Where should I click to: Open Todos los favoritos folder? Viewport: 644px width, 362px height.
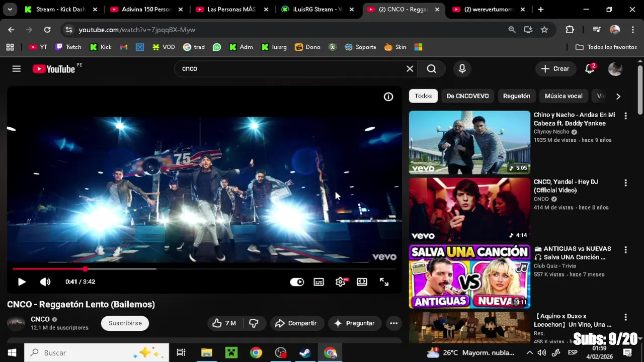(606, 47)
